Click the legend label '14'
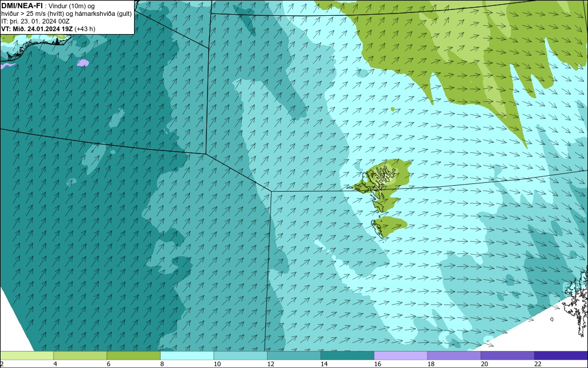Image resolution: width=588 pixels, height=368 pixels. click(324, 364)
